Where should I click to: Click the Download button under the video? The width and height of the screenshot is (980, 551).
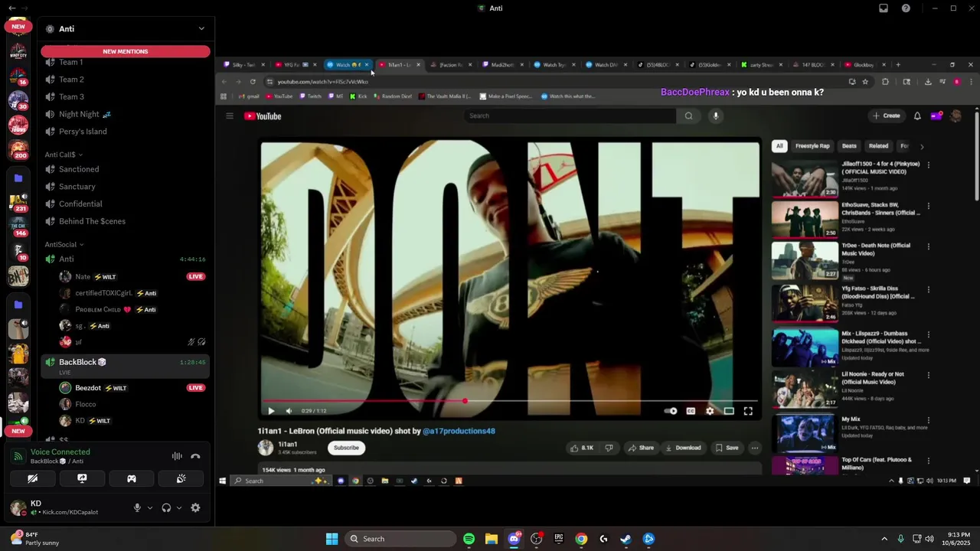click(683, 448)
